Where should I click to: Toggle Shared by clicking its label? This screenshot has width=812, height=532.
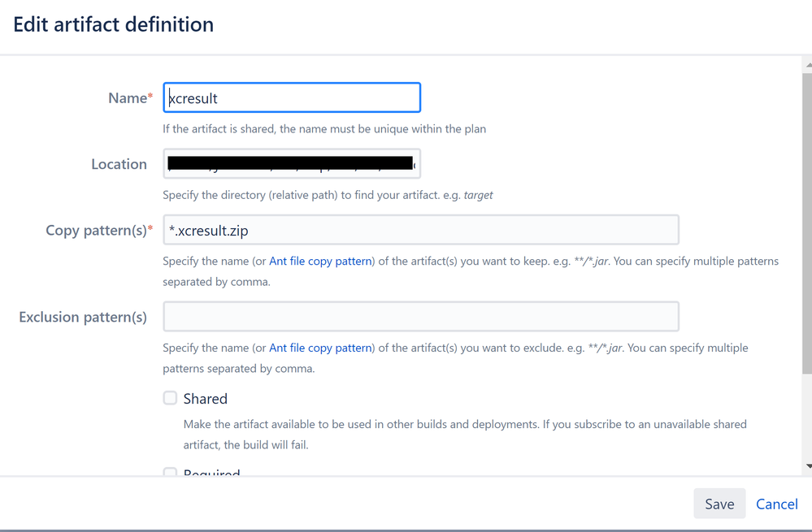tap(205, 398)
